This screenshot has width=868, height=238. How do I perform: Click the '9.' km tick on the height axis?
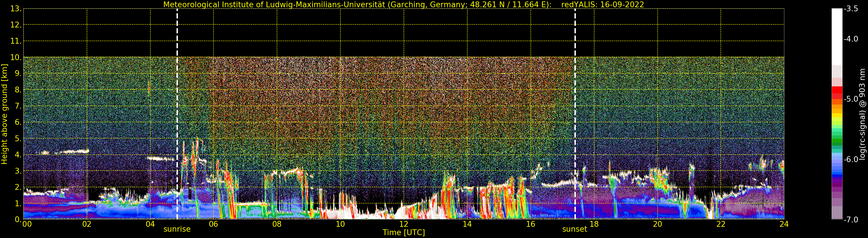click(x=18, y=74)
